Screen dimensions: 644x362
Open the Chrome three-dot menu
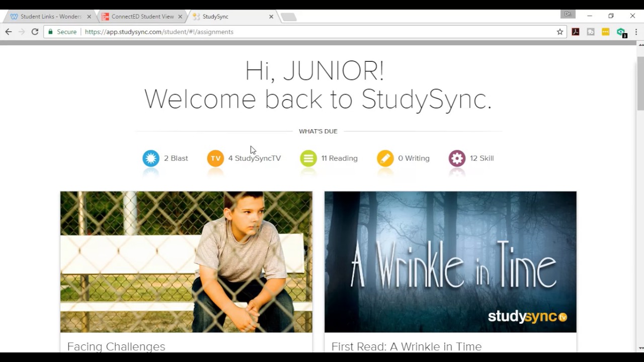click(636, 32)
